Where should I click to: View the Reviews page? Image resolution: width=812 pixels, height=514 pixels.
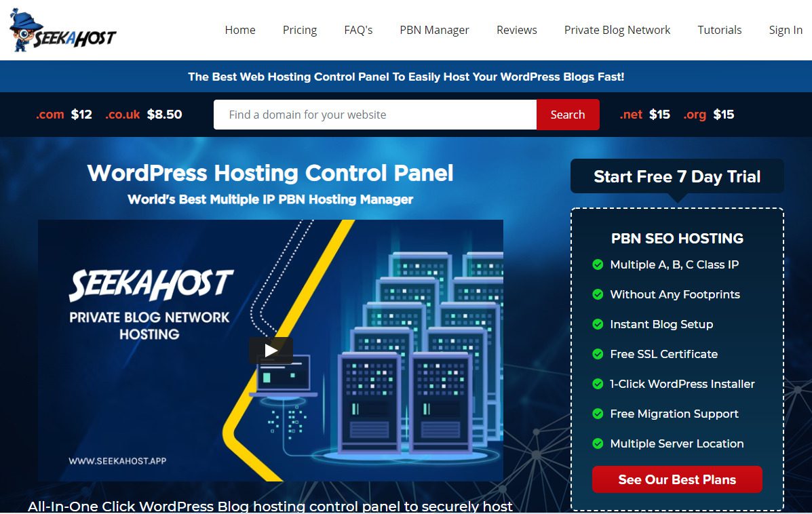(x=516, y=30)
